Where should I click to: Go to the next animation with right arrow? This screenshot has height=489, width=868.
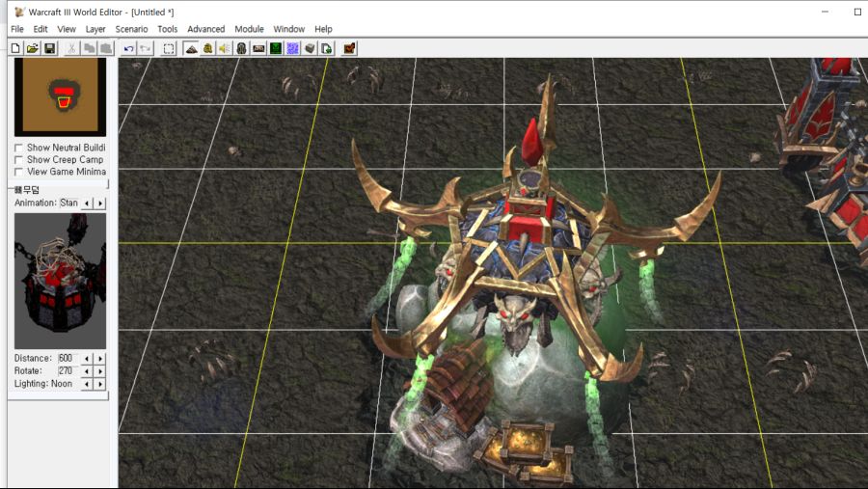[99, 204]
